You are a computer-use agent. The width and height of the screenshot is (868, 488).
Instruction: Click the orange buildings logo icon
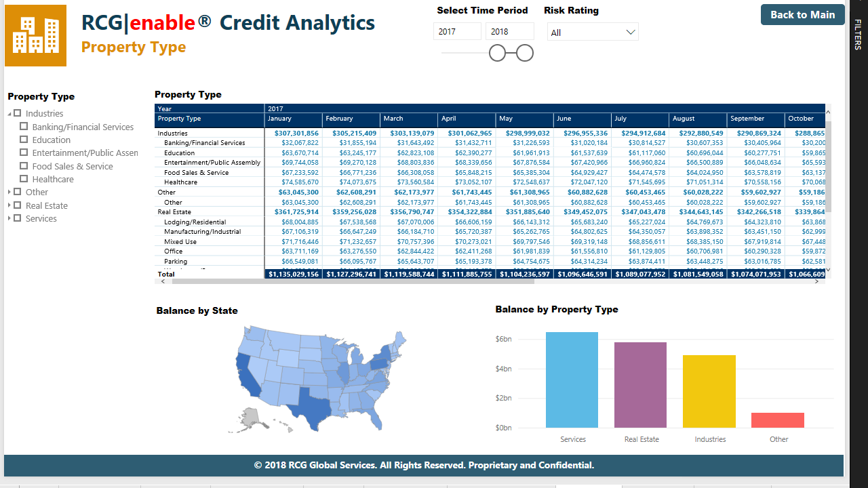35,35
